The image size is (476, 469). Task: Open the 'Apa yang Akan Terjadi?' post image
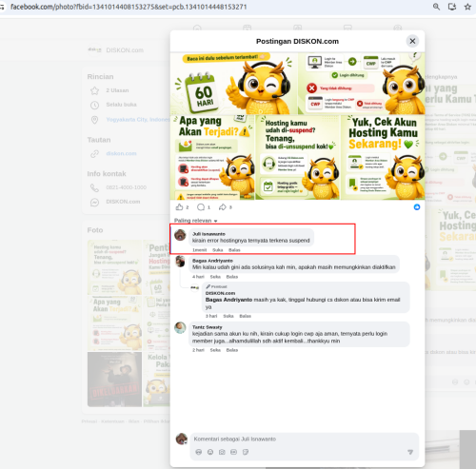pyautogui.click(x=212, y=157)
